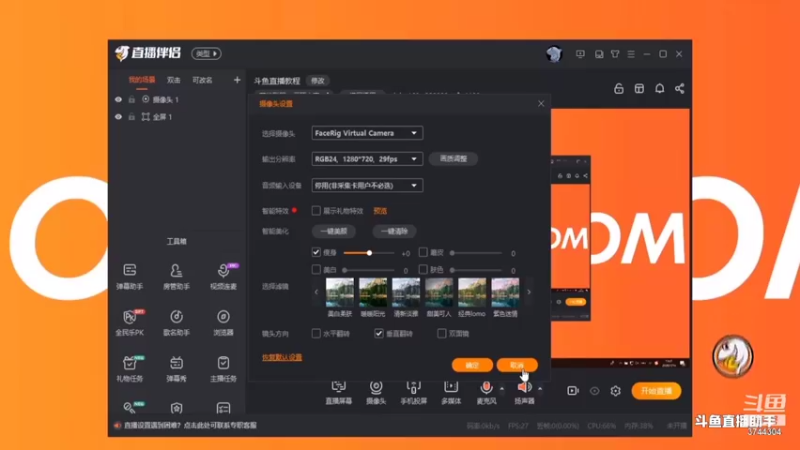The height and width of the screenshot is (450, 800).
Task: Enable the 肤色 skin tone checkbox
Action: point(423,269)
